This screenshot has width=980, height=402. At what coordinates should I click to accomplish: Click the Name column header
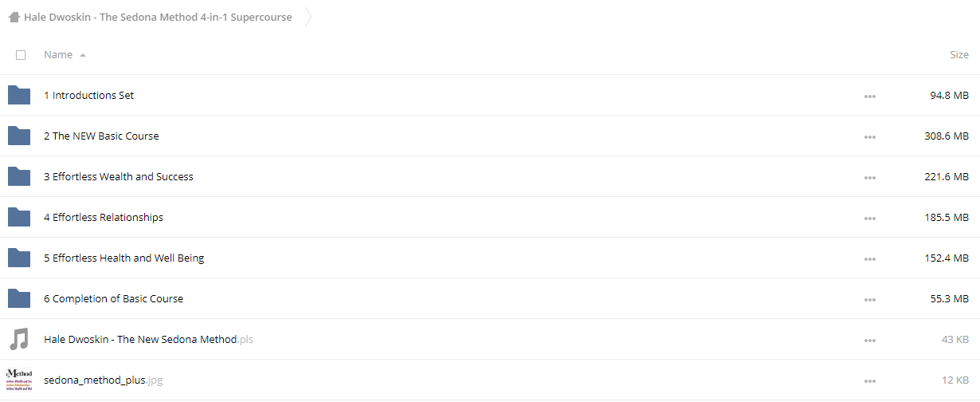[58, 55]
